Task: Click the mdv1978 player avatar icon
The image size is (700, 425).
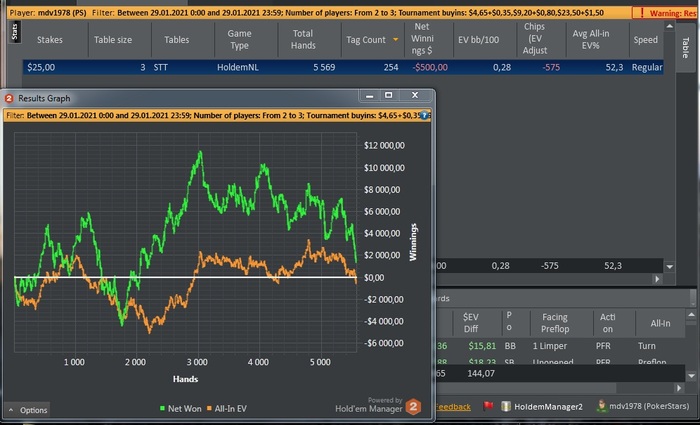Action: (601, 406)
